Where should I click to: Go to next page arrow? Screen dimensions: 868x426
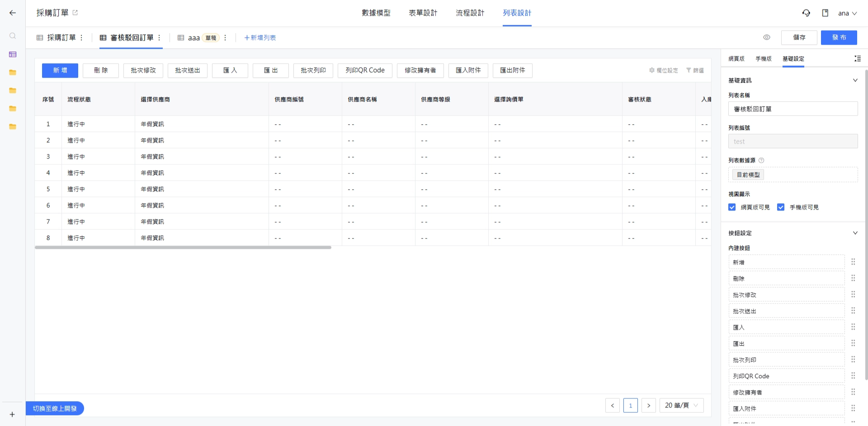tap(649, 405)
